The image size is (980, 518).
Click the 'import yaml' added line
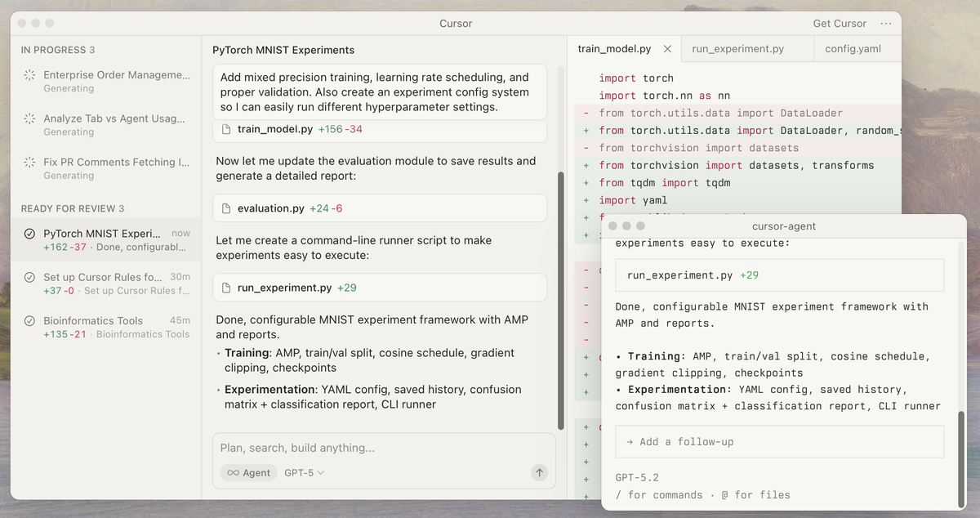pos(633,200)
